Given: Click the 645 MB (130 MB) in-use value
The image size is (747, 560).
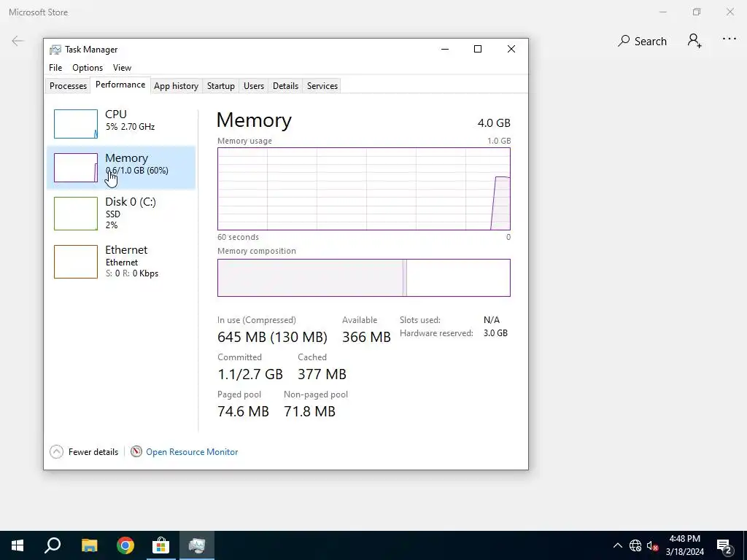Looking at the screenshot, I should pos(272,337).
